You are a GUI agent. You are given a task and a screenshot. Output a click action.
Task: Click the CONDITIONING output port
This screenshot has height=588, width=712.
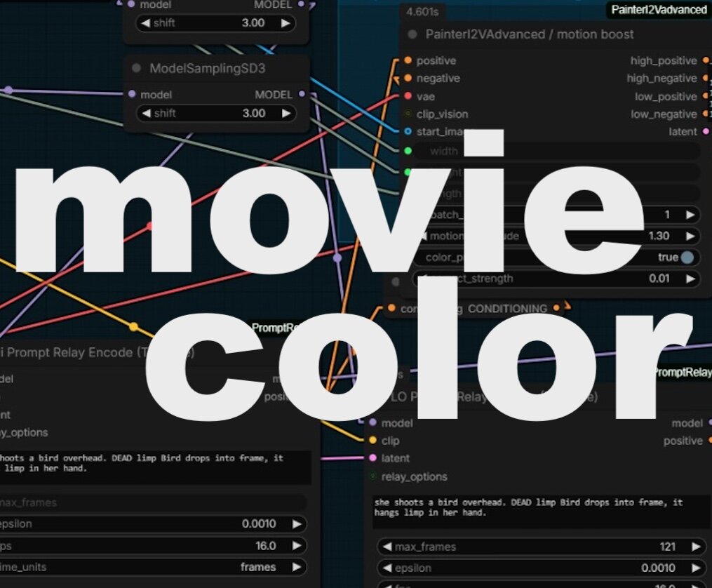click(x=557, y=308)
